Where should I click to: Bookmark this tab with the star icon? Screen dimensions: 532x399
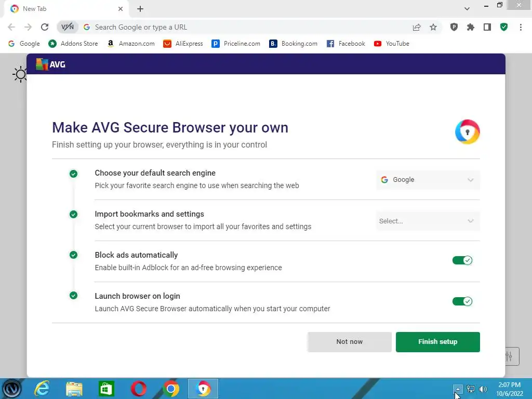[x=433, y=27]
